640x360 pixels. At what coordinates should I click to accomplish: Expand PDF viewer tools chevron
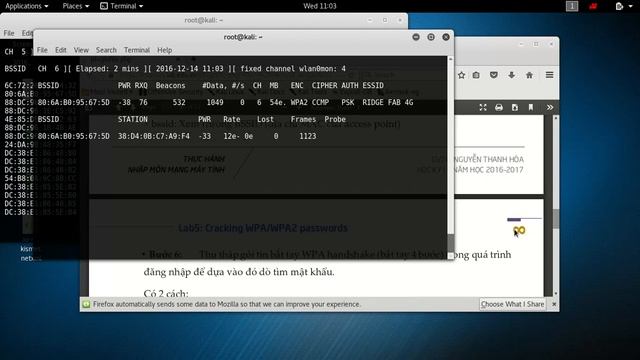tap(550, 107)
